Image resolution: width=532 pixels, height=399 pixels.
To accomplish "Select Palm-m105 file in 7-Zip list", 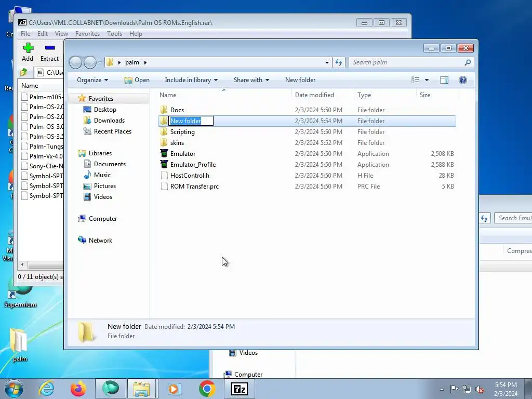I will 42,97.
